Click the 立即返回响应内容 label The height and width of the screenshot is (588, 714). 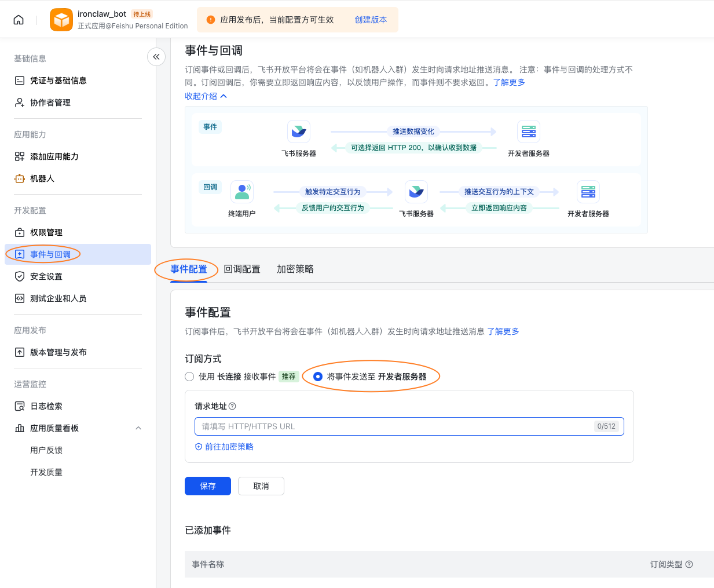click(x=499, y=208)
